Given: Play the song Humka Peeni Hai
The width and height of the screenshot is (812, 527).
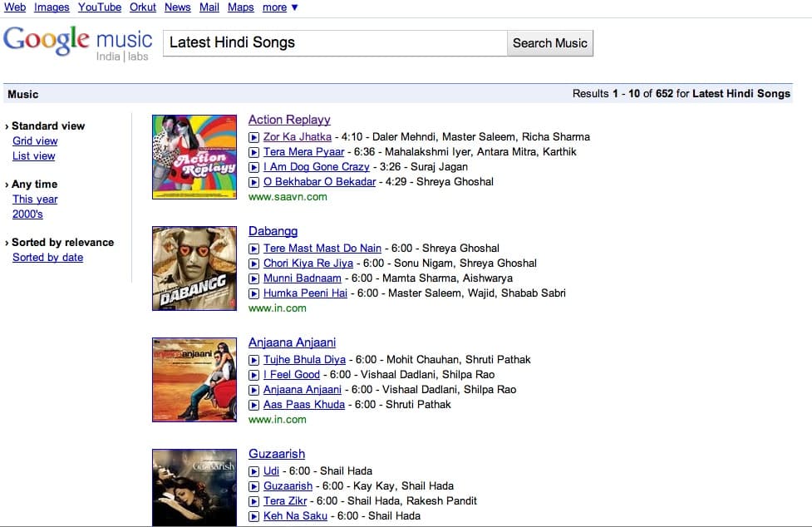Looking at the screenshot, I should pos(253,293).
